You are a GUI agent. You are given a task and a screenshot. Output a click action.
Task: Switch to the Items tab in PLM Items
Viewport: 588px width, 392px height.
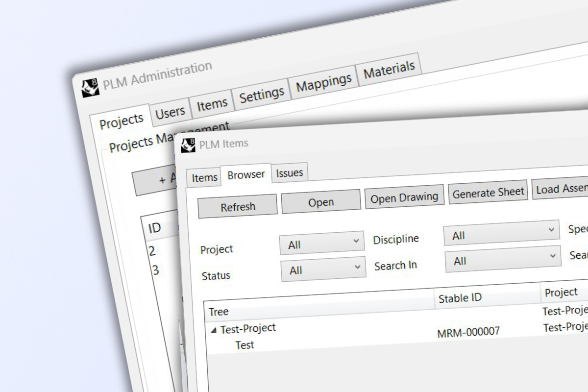coord(204,178)
